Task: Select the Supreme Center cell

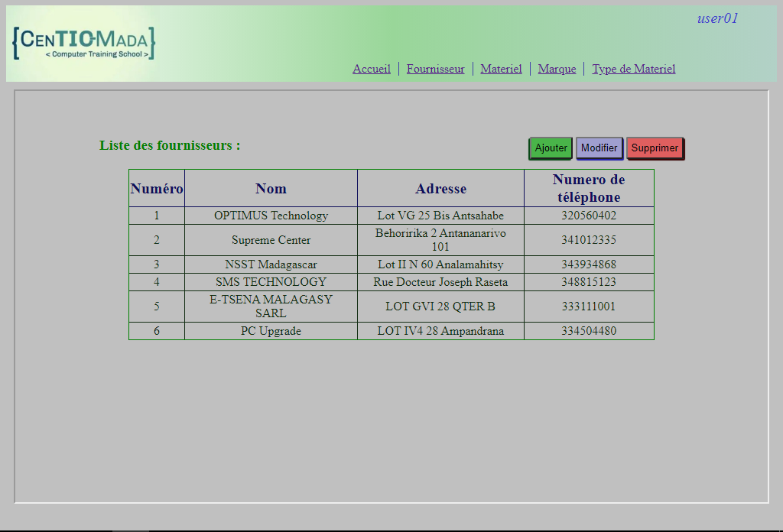Action: click(x=271, y=240)
